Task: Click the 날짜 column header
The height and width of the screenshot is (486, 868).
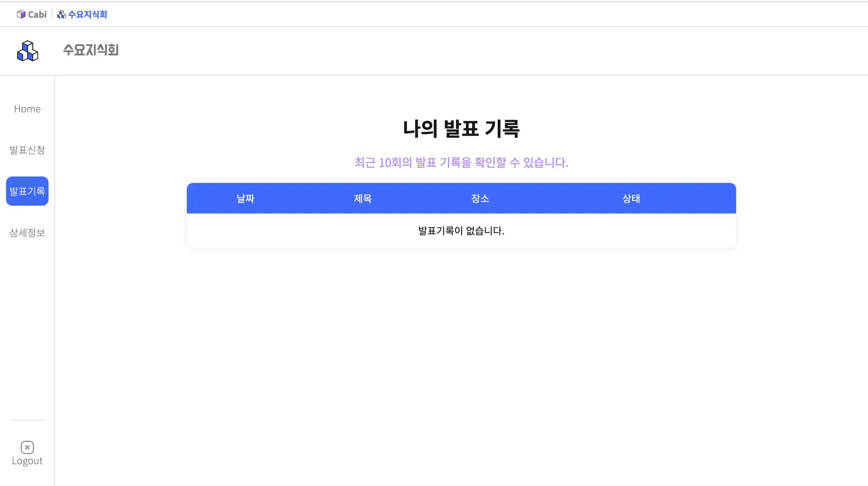Action: coord(245,198)
